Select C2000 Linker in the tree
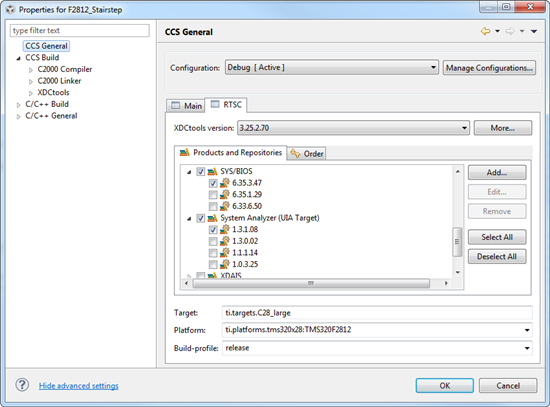This screenshot has width=550, height=407. click(59, 81)
